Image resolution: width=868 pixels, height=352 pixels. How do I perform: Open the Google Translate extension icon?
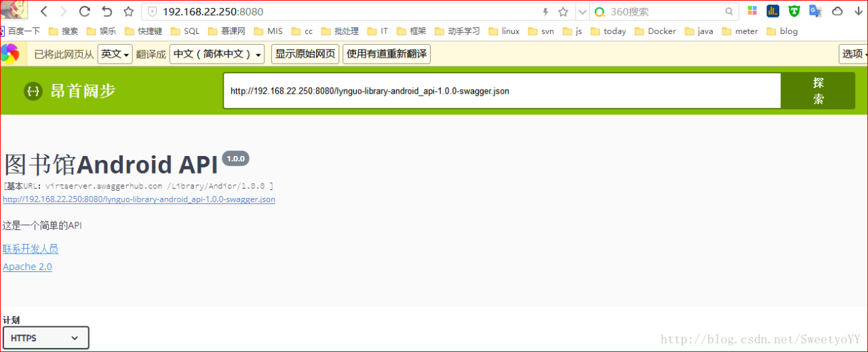tap(816, 11)
